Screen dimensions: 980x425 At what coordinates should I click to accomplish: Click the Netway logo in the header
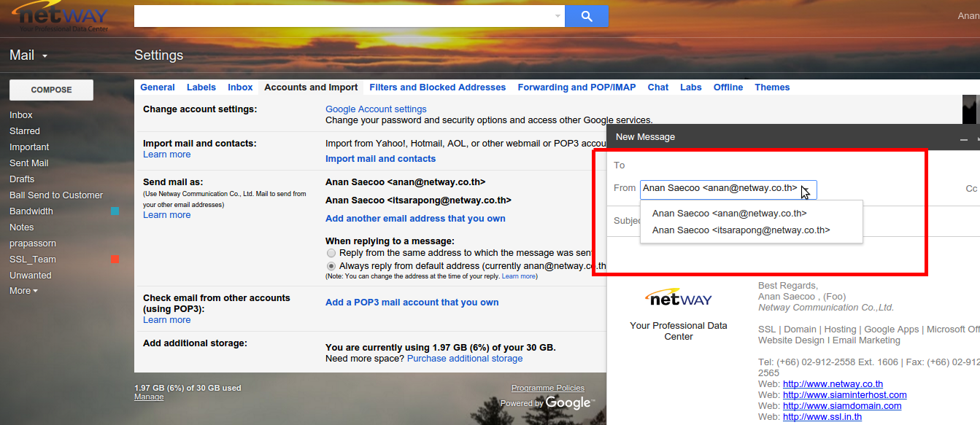(x=61, y=17)
